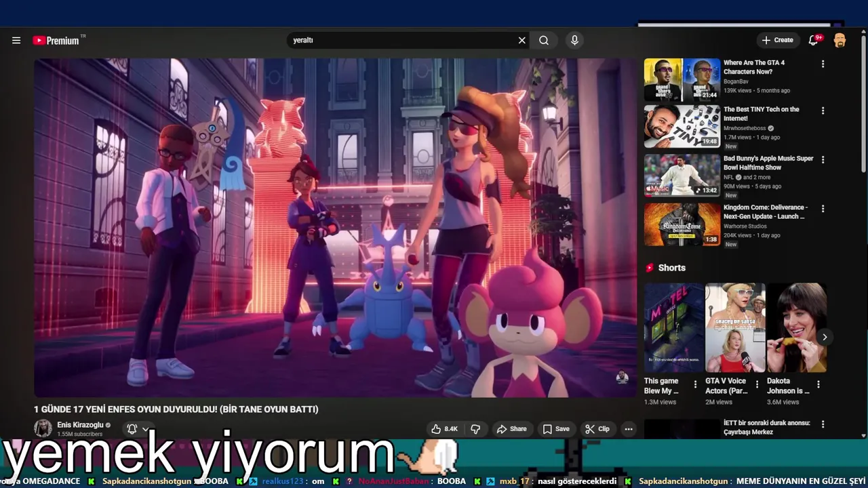Start voice search with microphone icon
Screen dimensions: 868x488
pyautogui.click(x=574, y=40)
